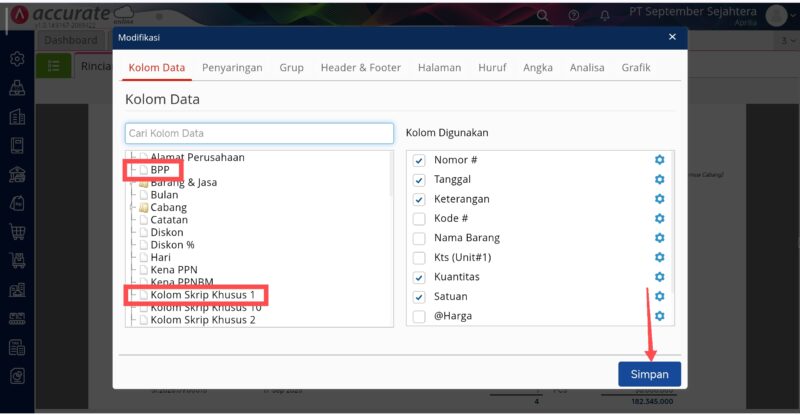Open the notifications bell icon
Screen dimensions: 800x415
pyautogui.click(x=605, y=16)
